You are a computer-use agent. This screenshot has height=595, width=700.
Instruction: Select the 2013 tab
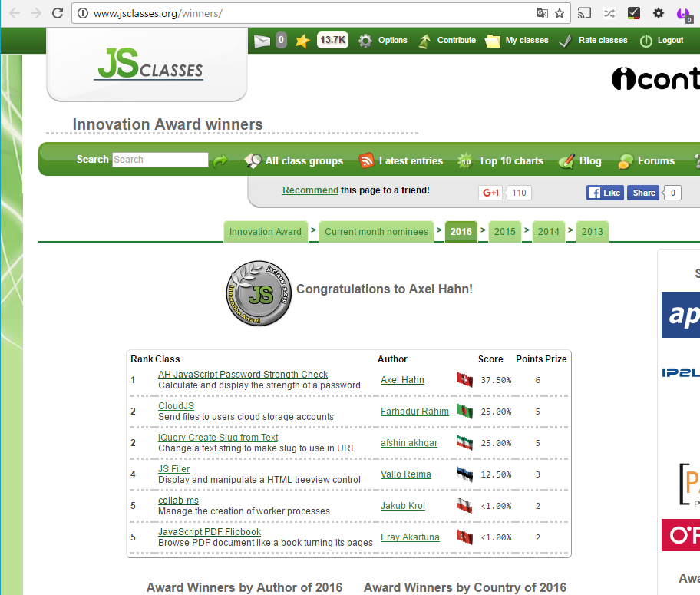[593, 232]
